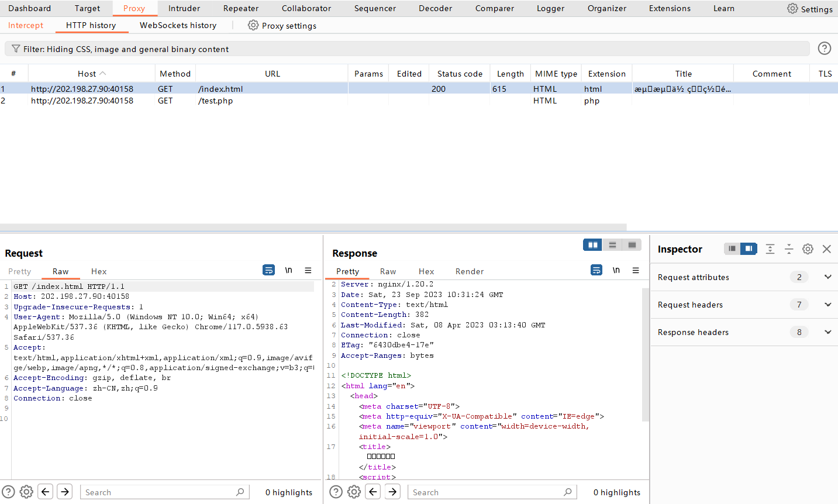This screenshot has width=838, height=504.
Task: Dock the Inspector at the bottom
Action: point(732,249)
